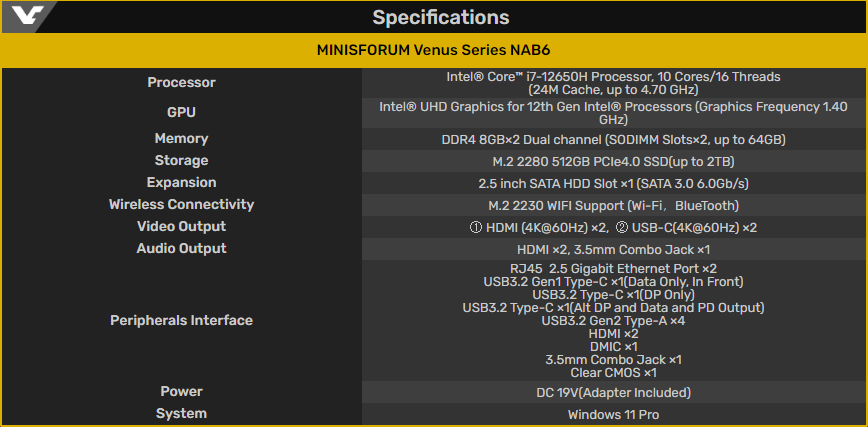Click the Audio Output row label

click(x=182, y=249)
